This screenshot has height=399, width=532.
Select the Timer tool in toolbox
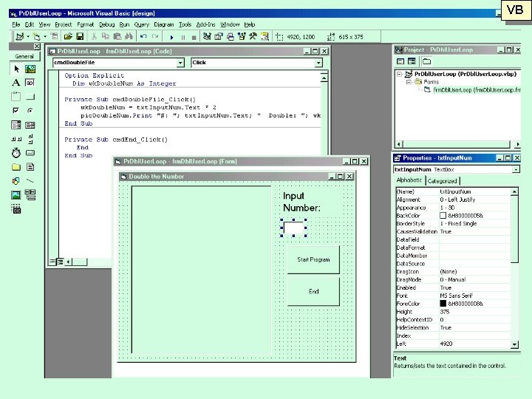[16, 153]
